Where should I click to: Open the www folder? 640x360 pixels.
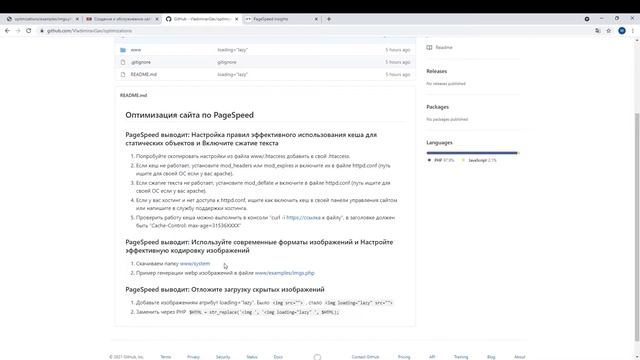point(136,50)
